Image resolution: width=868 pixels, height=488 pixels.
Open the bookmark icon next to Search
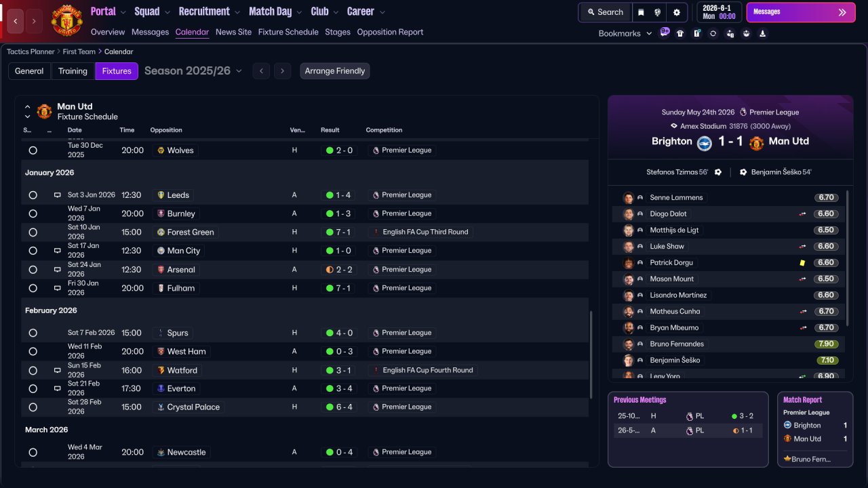pyautogui.click(x=641, y=12)
